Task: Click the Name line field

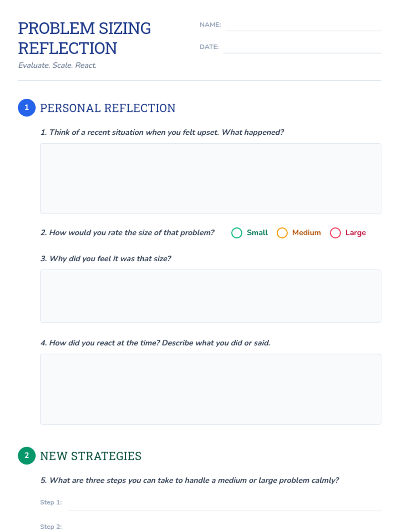Action: pyautogui.click(x=303, y=25)
